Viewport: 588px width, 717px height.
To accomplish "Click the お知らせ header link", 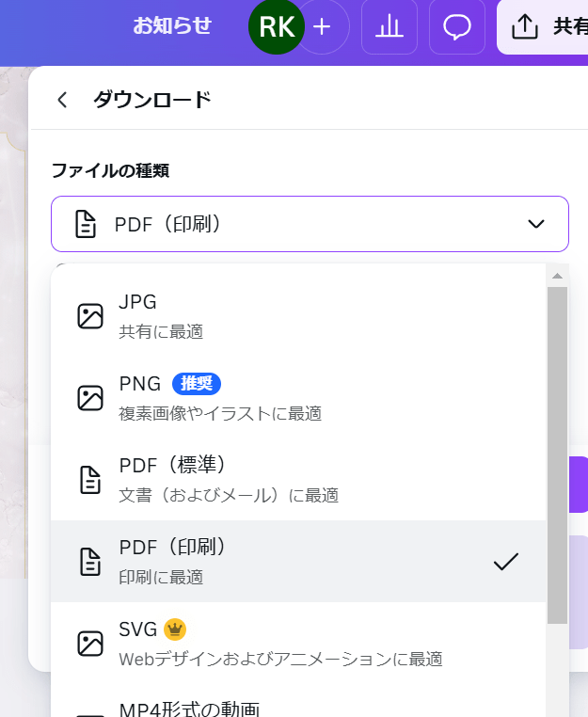I will pyautogui.click(x=172, y=25).
